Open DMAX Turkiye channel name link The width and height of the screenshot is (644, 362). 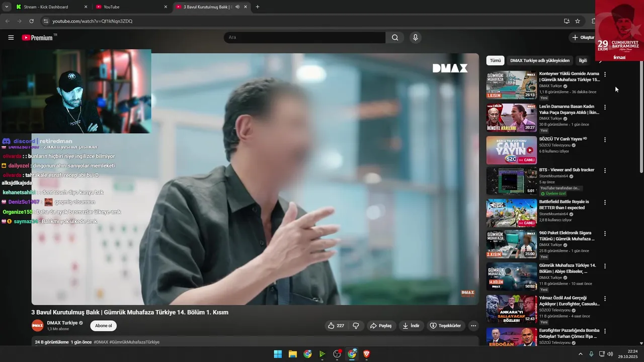pos(62,323)
